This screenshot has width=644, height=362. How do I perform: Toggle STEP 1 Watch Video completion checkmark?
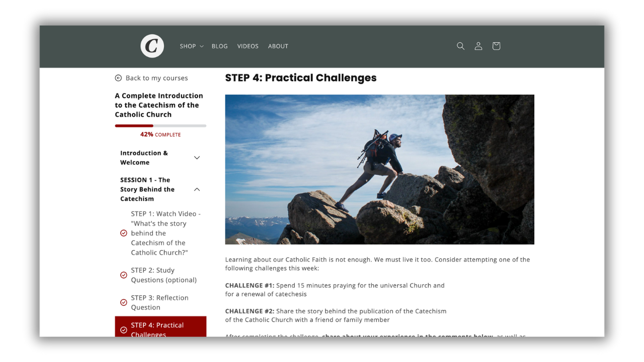click(124, 233)
